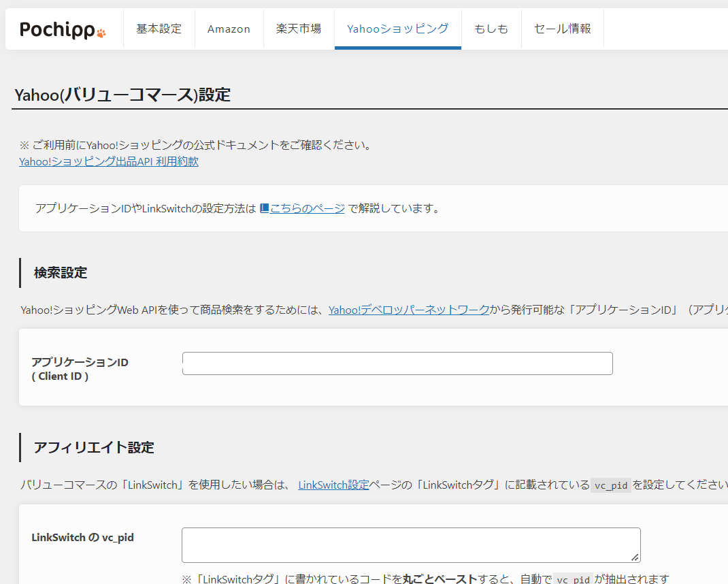Open Yahoo!デベロッパーネットワーク link
This screenshot has height=584, width=728.
(x=409, y=310)
